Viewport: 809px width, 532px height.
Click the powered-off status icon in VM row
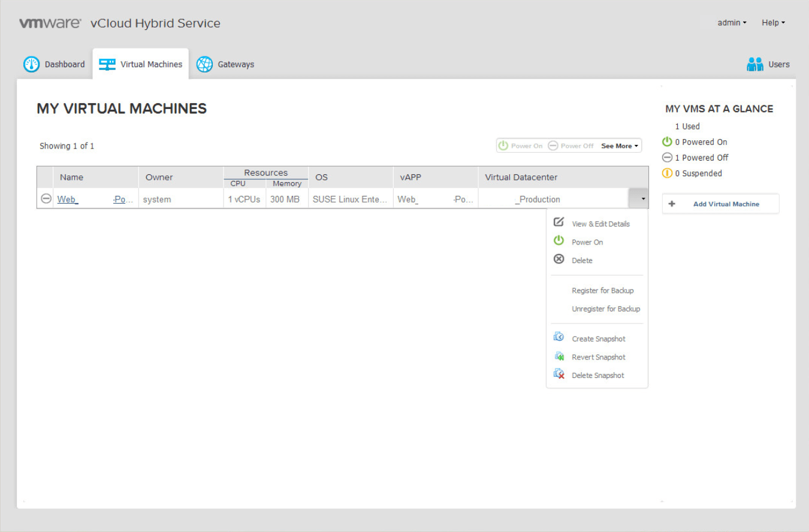[46, 199]
